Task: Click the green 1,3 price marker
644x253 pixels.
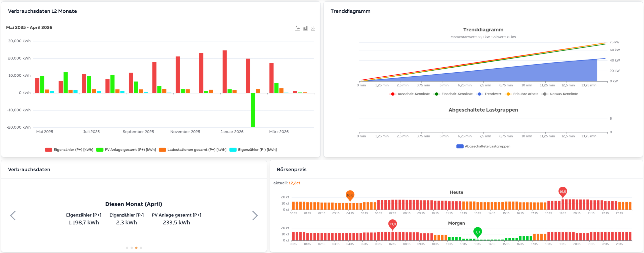Action: [477, 232]
